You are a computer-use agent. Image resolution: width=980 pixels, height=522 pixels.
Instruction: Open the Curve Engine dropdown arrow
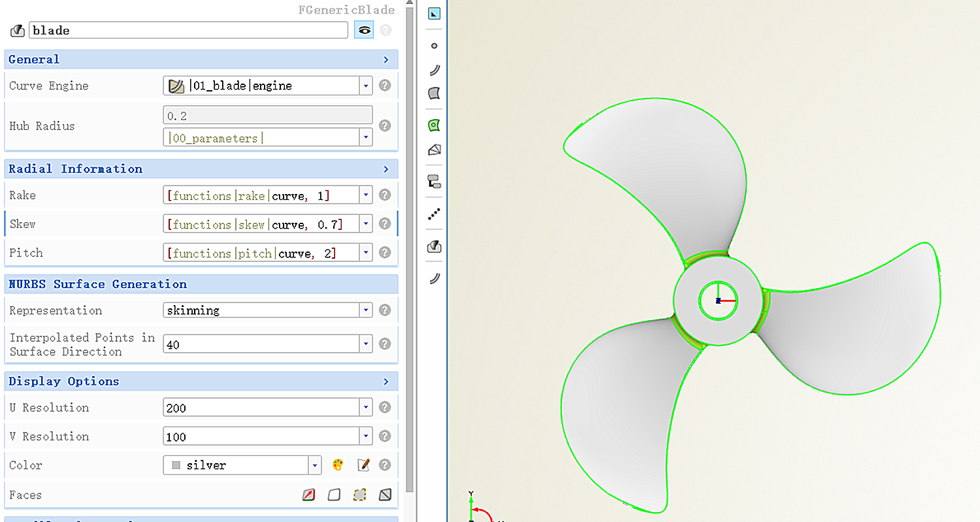(x=366, y=86)
